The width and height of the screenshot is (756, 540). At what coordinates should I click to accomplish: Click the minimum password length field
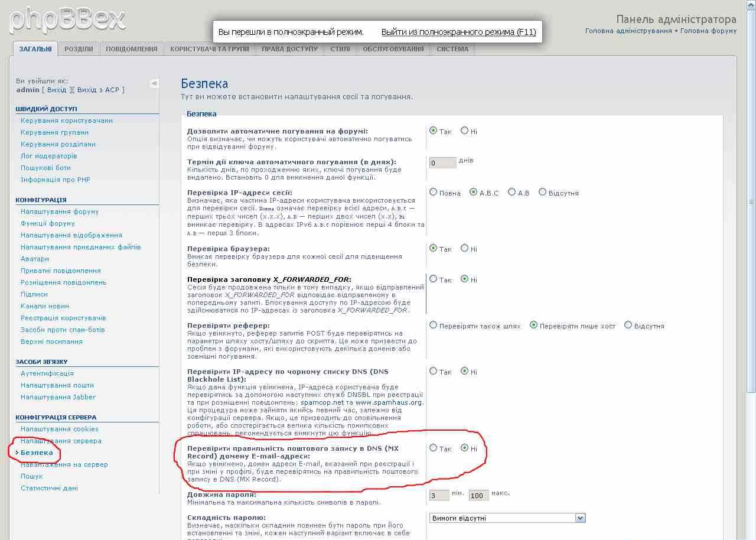tap(439, 495)
